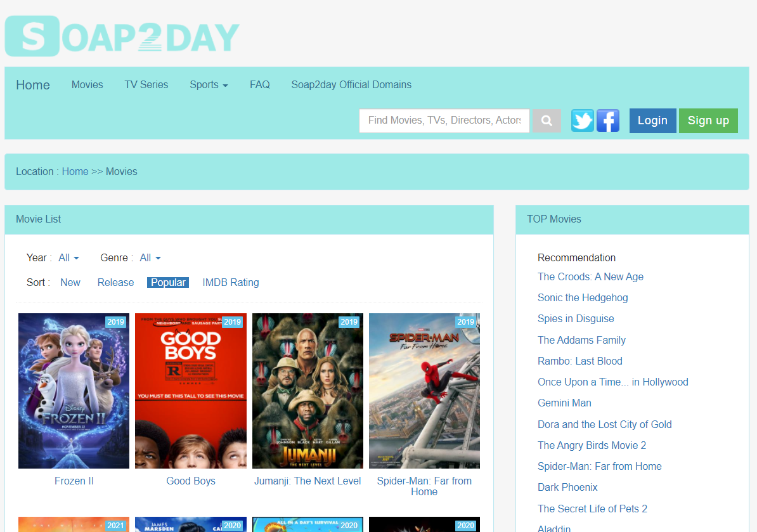Expand the Sports dropdown menu

click(209, 84)
